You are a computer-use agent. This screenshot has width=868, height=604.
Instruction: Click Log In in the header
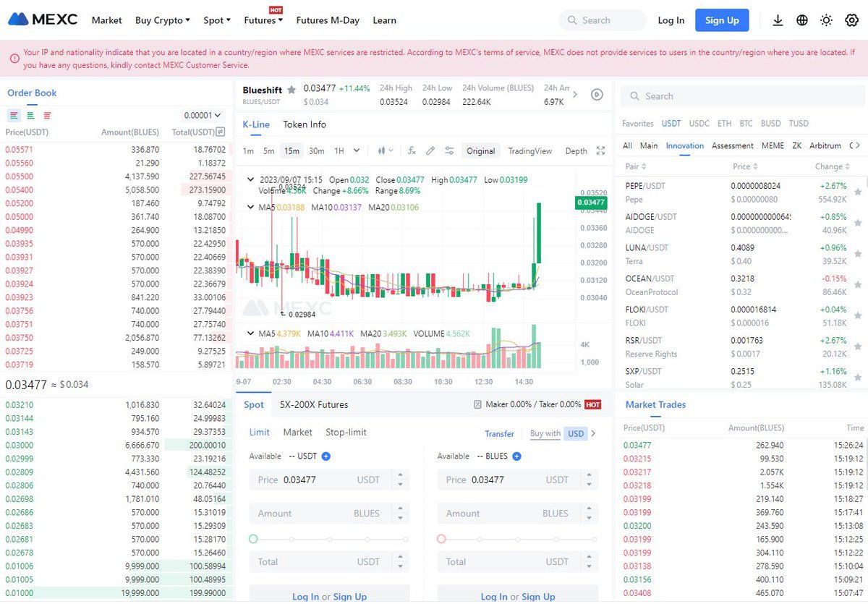point(671,20)
